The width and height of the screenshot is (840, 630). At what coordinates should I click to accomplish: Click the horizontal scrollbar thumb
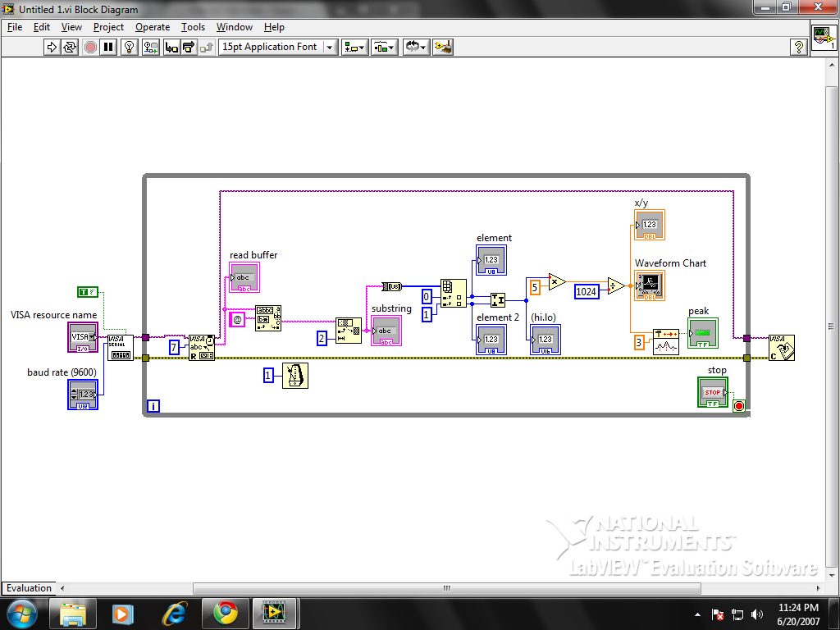click(447, 588)
